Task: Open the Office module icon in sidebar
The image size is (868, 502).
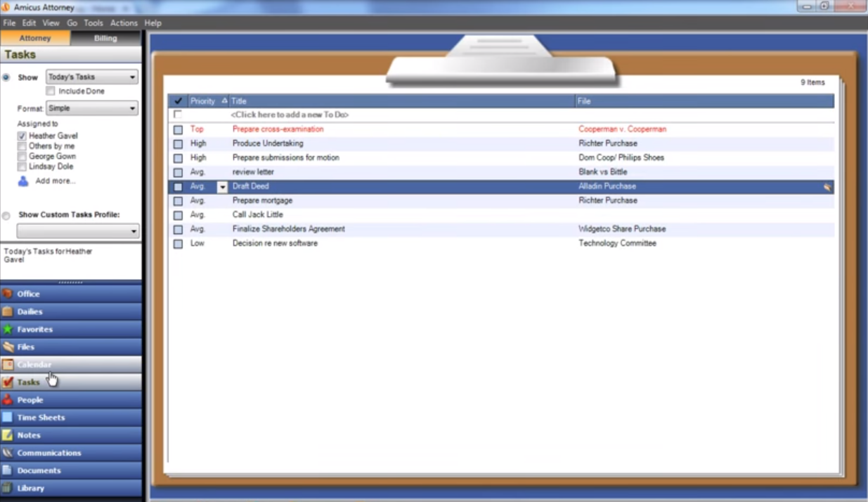Action: 8,294
